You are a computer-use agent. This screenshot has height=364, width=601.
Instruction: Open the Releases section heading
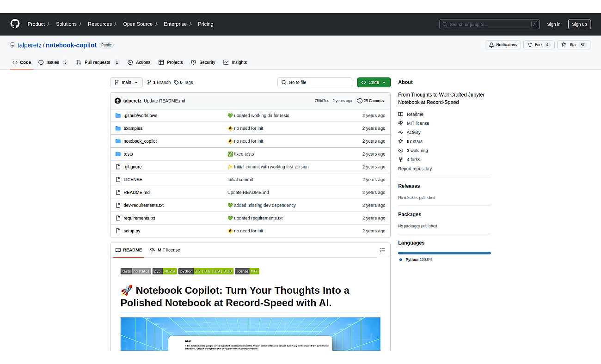pyautogui.click(x=409, y=186)
